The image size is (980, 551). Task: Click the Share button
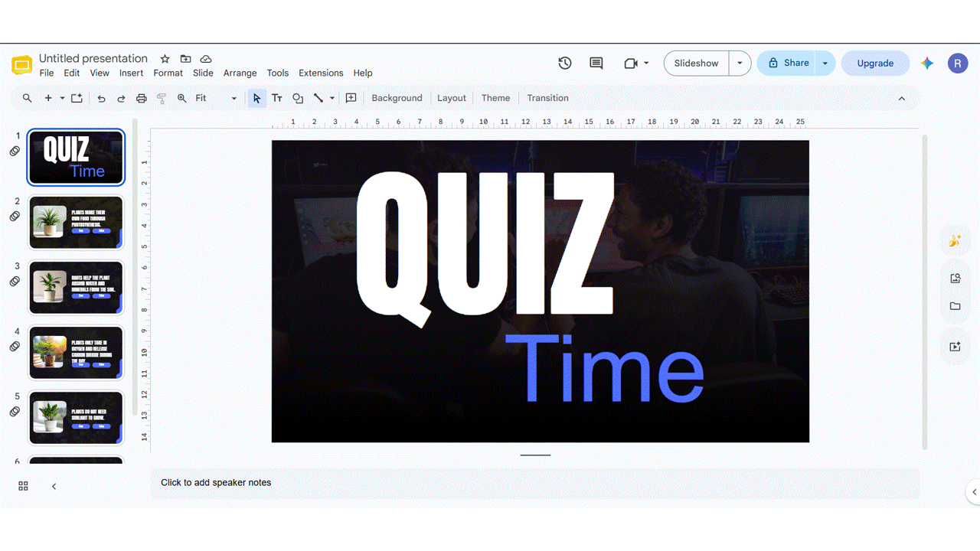[x=787, y=64]
